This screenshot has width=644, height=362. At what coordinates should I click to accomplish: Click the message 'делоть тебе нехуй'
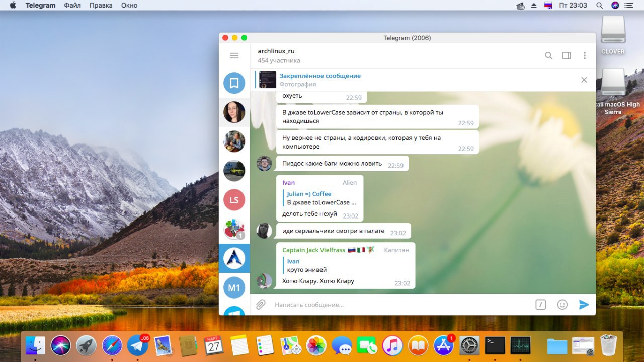pos(309,214)
